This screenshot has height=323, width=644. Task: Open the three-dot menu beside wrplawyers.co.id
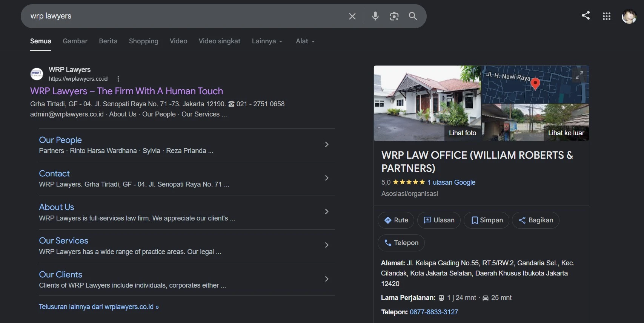pos(118,79)
